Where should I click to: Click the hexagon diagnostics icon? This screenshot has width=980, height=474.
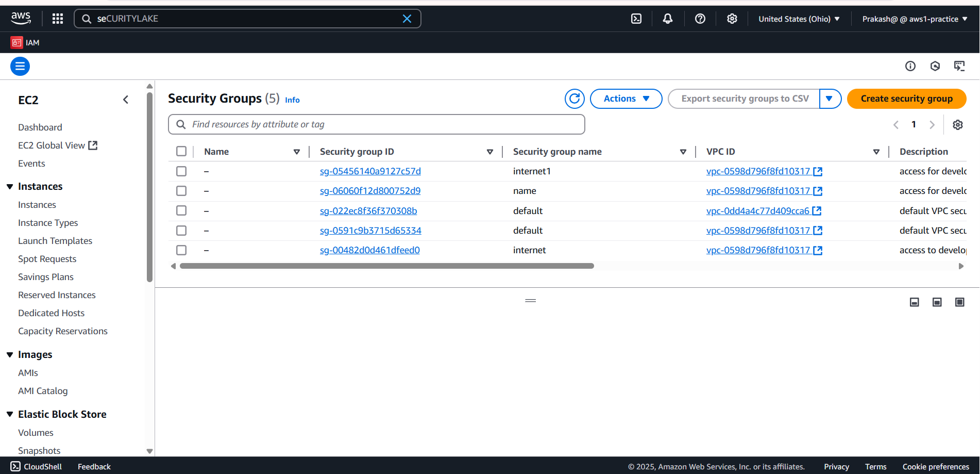(935, 66)
